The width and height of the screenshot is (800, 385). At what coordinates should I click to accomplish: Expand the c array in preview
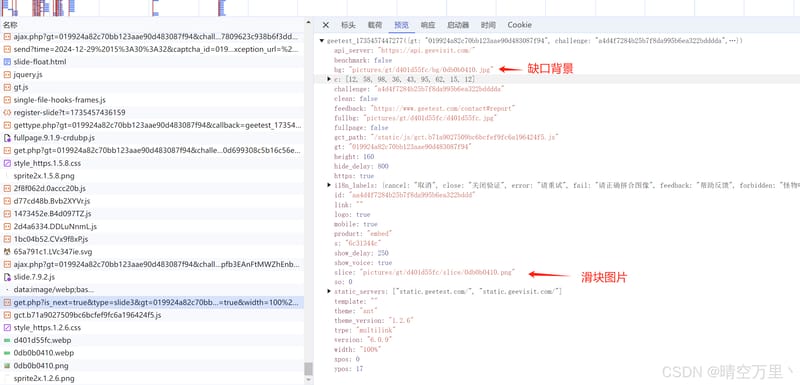point(329,79)
